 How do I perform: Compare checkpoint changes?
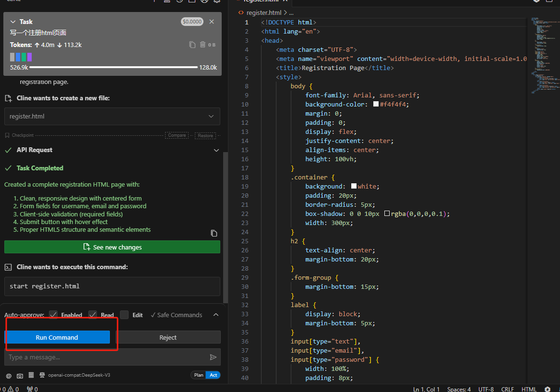[177, 135]
